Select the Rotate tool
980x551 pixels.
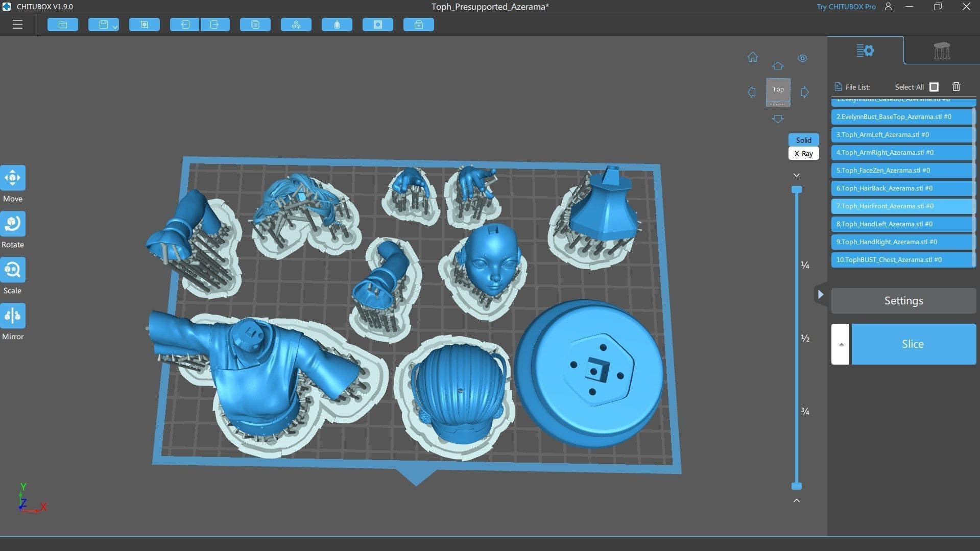pos(13,224)
